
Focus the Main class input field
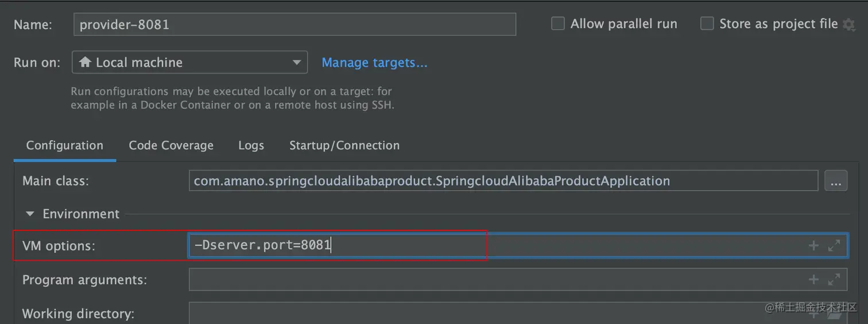tap(502, 182)
